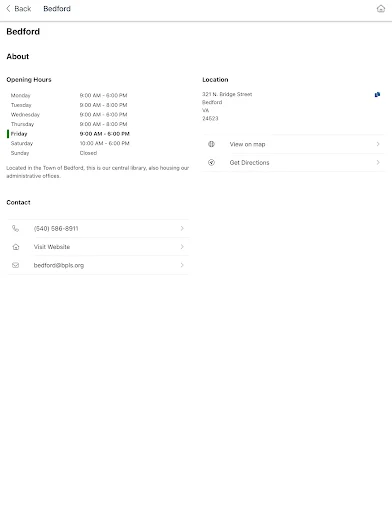Click the Opening Hours heading
This screenshot has height=512, width=392.
pos(29,80)
